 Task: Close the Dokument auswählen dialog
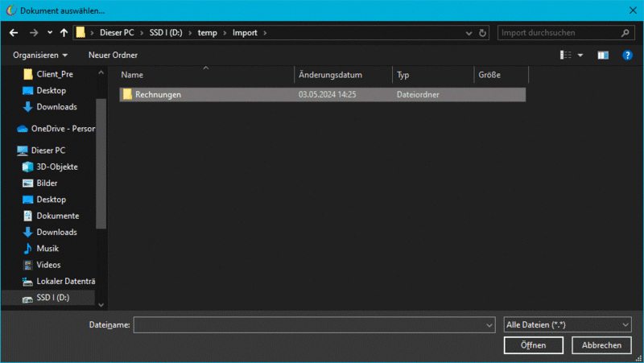(x=633, y=10)
